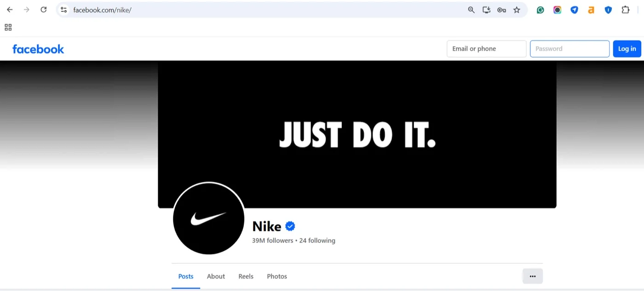
Task: Click the Log in button
Action: (627, 49)
